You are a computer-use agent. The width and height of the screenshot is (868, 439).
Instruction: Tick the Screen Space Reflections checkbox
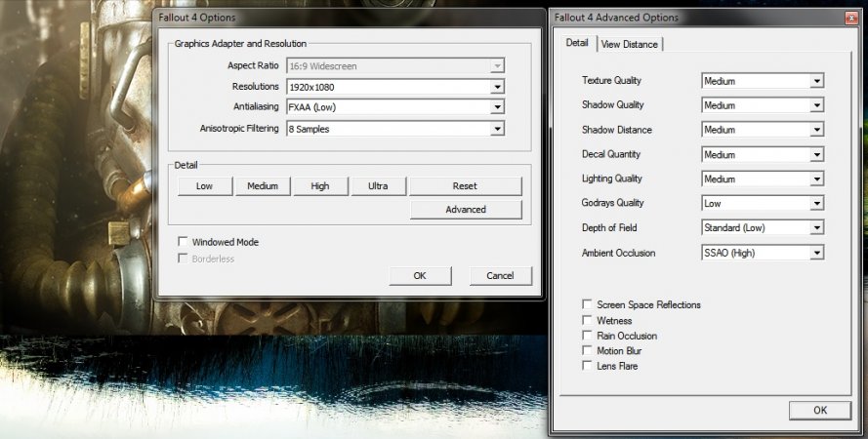[587, 304]
